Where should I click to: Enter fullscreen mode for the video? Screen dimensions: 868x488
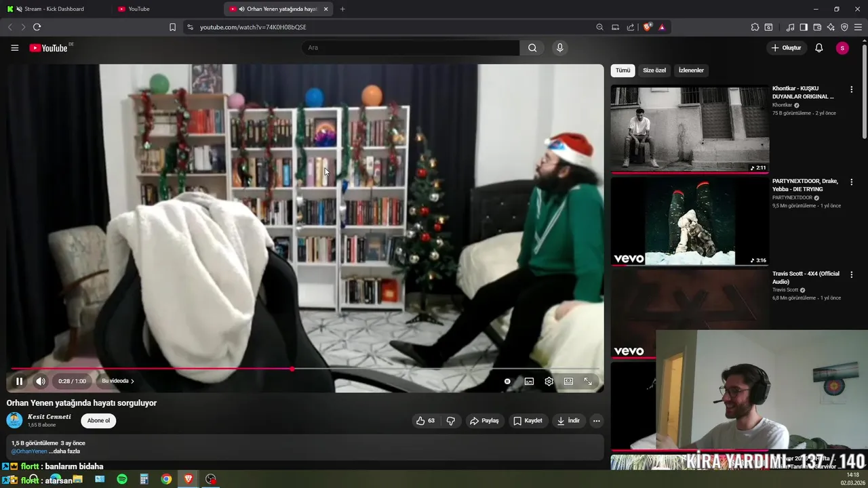[x=588, y=382]
